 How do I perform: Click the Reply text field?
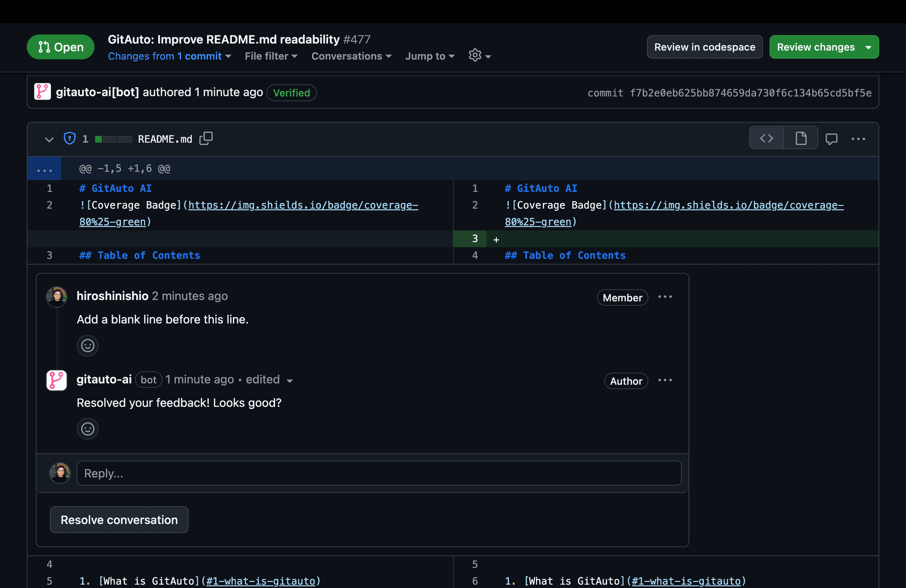point(379,473)
